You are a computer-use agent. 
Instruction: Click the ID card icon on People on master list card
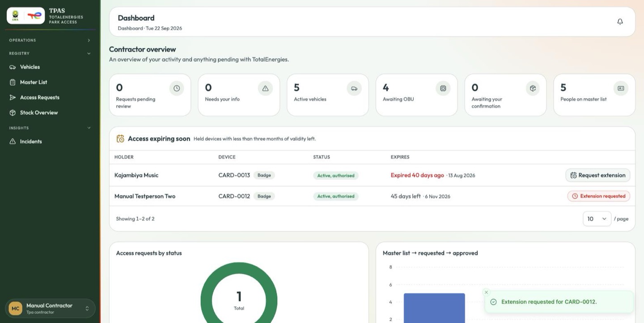point(621,88)
